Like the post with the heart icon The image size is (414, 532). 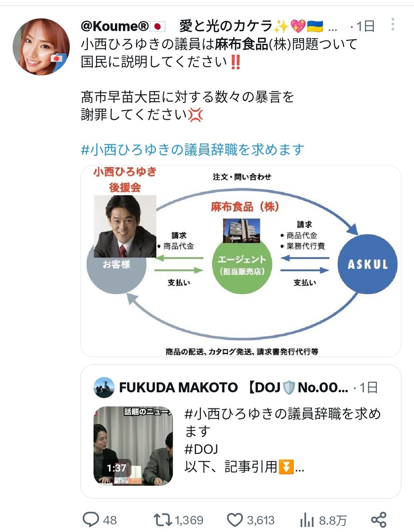tap(235, 520)
